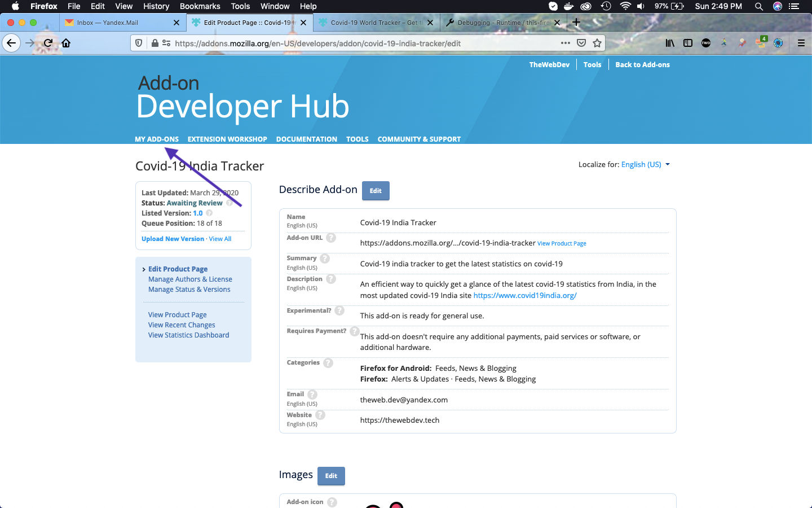Open macOS Spotlight search icon
This screenshot has height=508, width=812.
pyautogui.click(x=759, y=6)
